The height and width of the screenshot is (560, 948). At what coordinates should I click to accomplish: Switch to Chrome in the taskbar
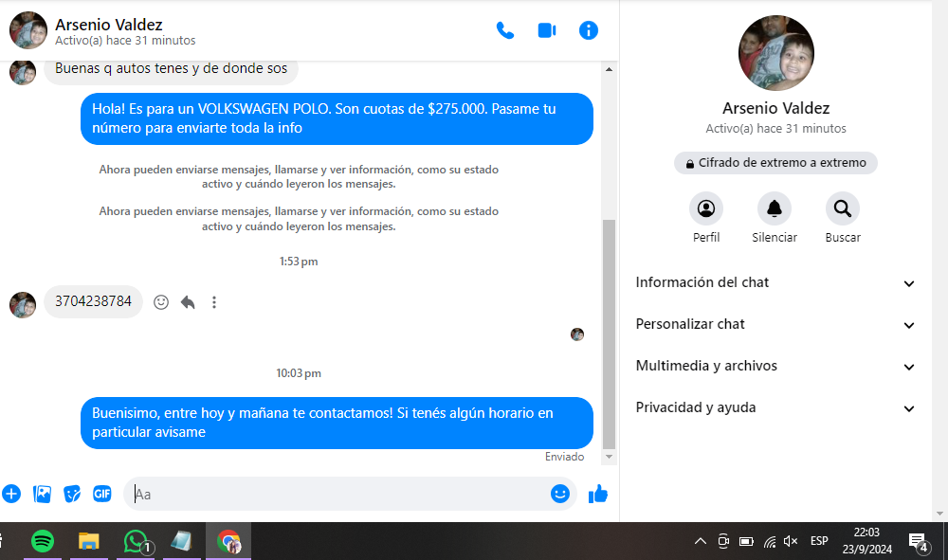pos(228,541)
